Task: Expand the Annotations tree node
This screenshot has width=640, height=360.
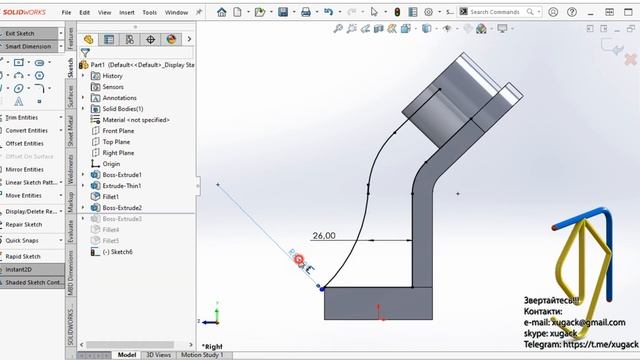Action: (83, 98)
